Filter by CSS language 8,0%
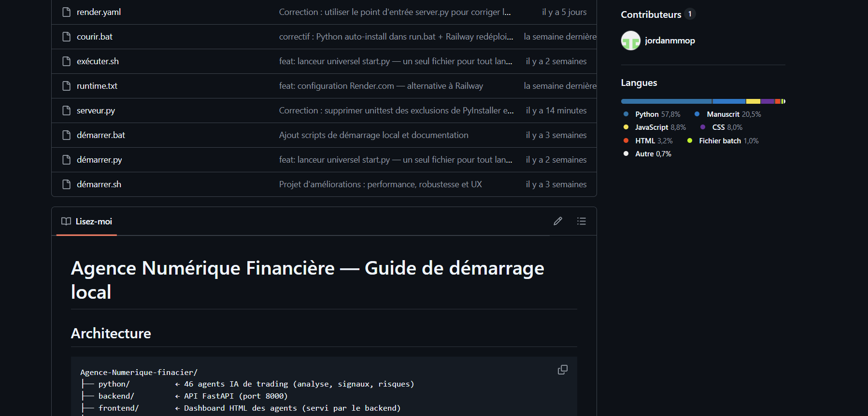Image resolution: width=868 pixels, height=416 pixels. [722, 127]
